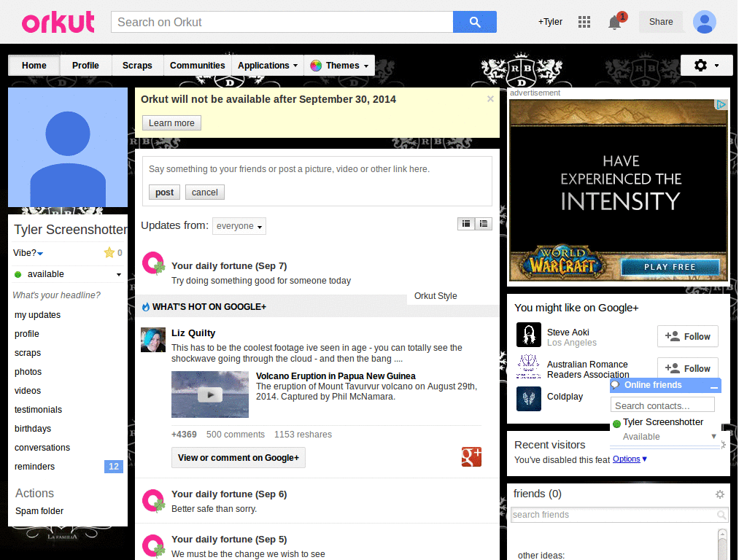Follow Australian Romance Readers Association

click(x=687, y=368)
